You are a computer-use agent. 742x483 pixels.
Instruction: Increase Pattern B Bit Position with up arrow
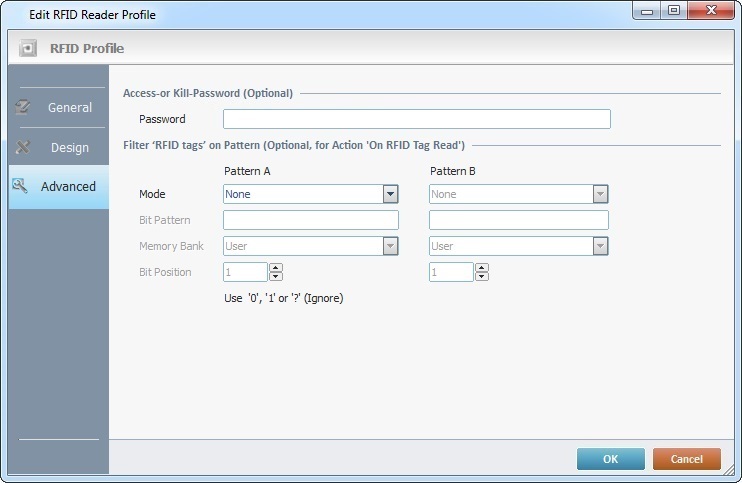coord(482,267)
